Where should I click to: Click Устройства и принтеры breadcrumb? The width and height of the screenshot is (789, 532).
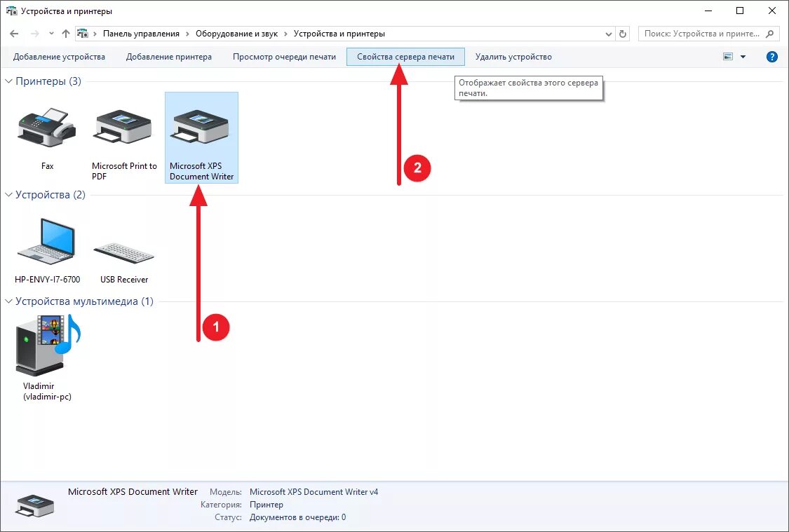coord(339,34)
